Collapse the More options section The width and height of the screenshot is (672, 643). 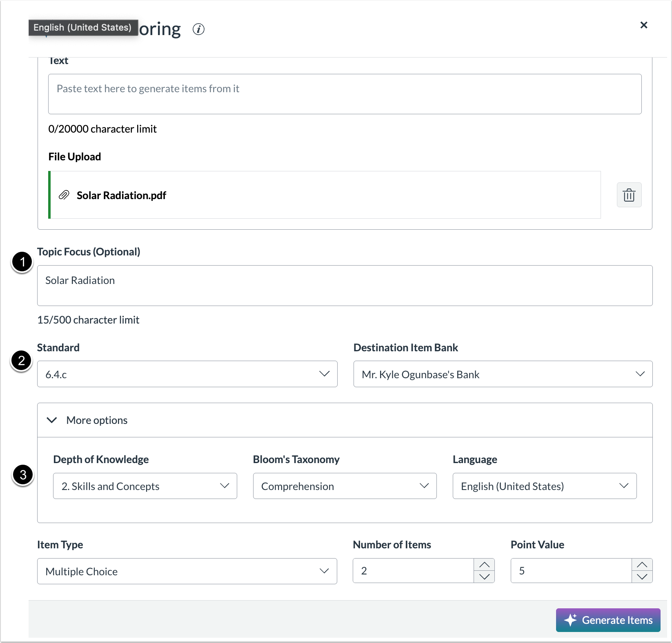pyautogui.click(x=345, y=420)
